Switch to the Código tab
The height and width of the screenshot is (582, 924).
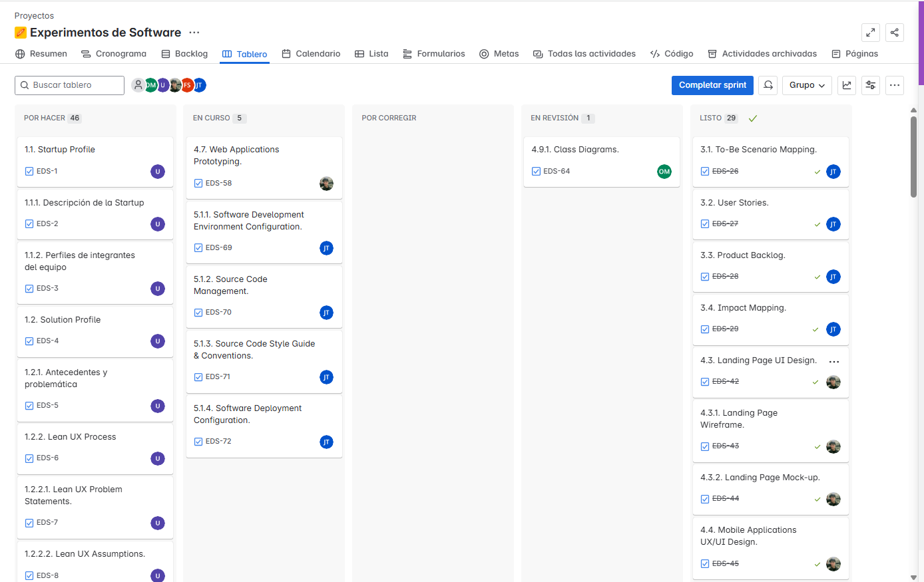pyautogui.click(x=672, y=54)
